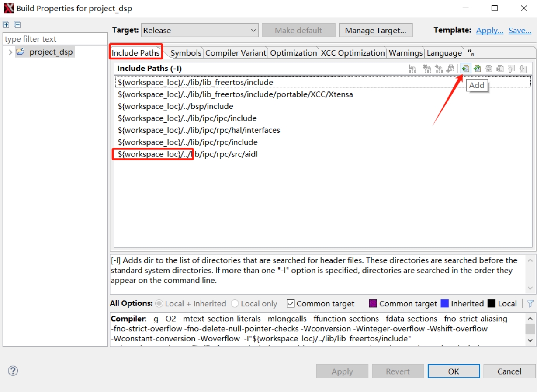Click the Expand All tree icon
The image size is (537, 392).
7,24
